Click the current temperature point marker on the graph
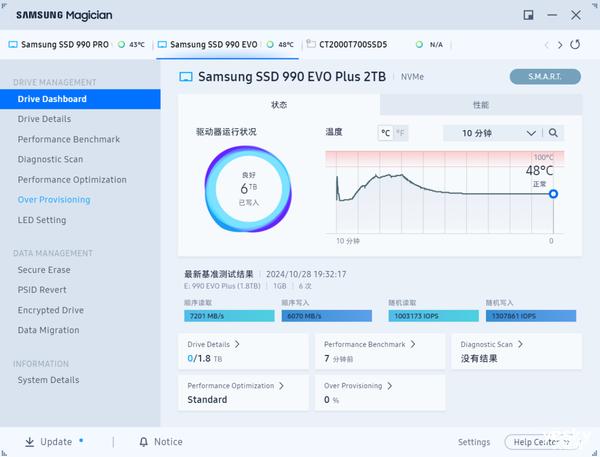The height and width of the screenshot is (457, 600). coord(553,194)
